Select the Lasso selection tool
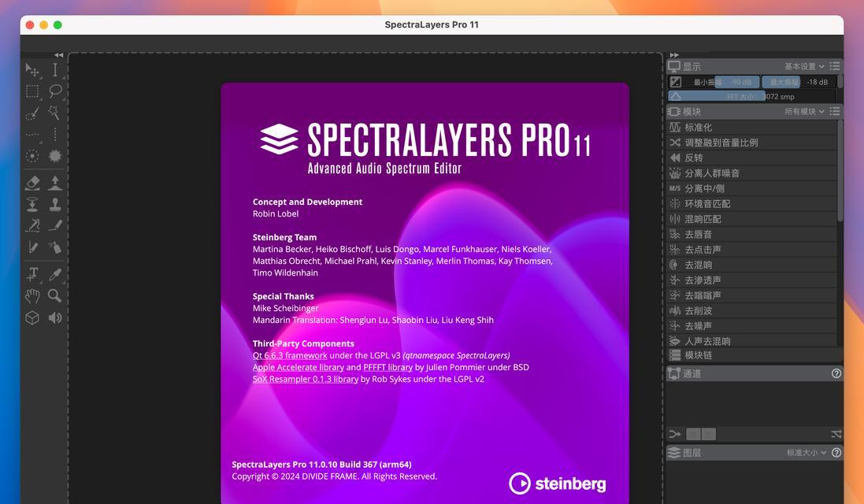 (x=54, y=91)
